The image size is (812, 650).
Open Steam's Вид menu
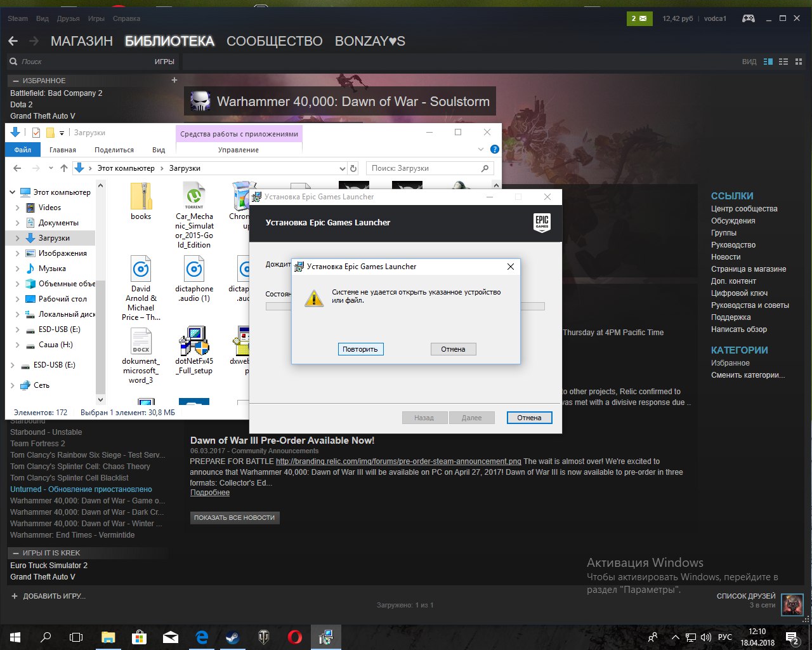(43, 18)
